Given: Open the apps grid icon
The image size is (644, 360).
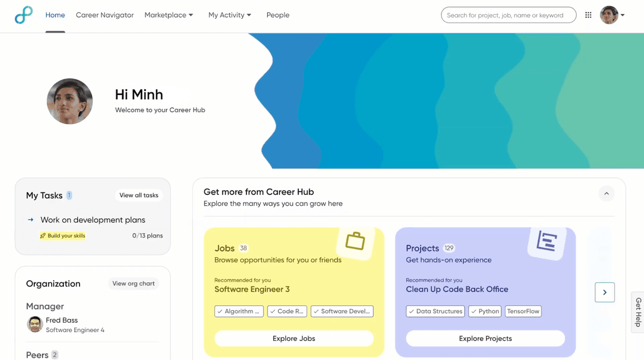Looking at the screenshot, I should [x=588, y=15].
